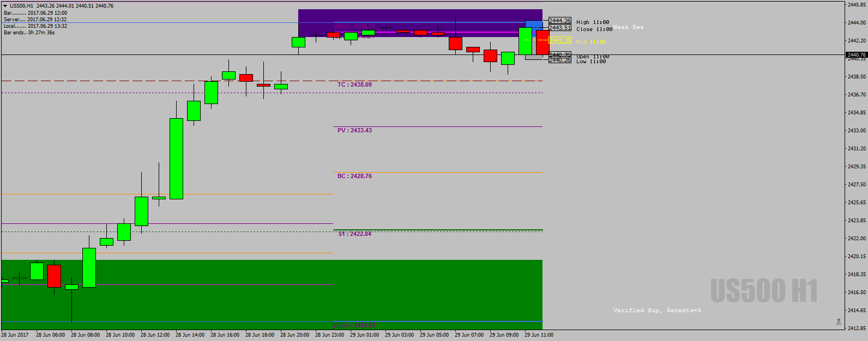Click the 2440.26 low price box
The height and width of the screenshot is (341, 868).
(560, 60)
